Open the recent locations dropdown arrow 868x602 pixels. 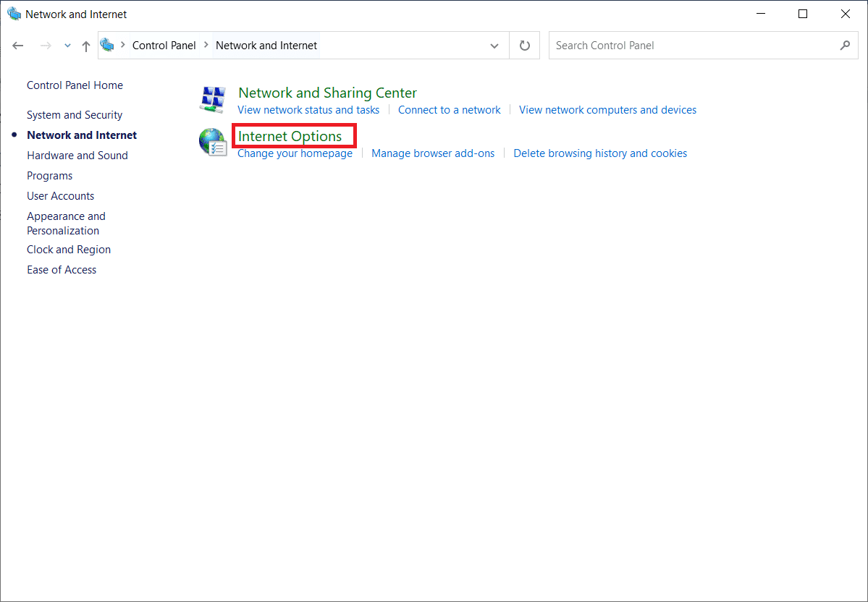pyautogui.click(x=67, y=46)
